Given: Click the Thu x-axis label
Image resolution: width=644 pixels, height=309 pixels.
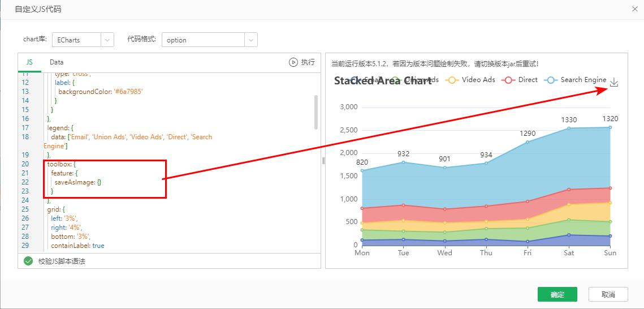Looking at the screenshot, I should [486, 253].
